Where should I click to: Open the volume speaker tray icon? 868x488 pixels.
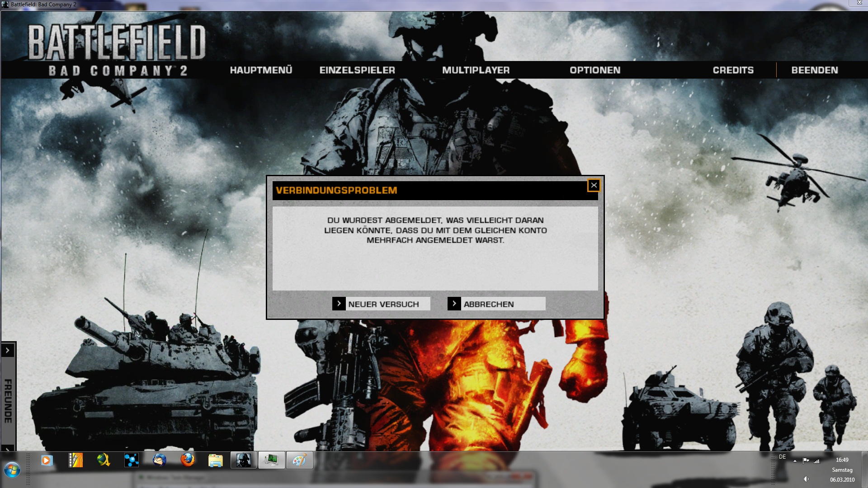(806, 479)
